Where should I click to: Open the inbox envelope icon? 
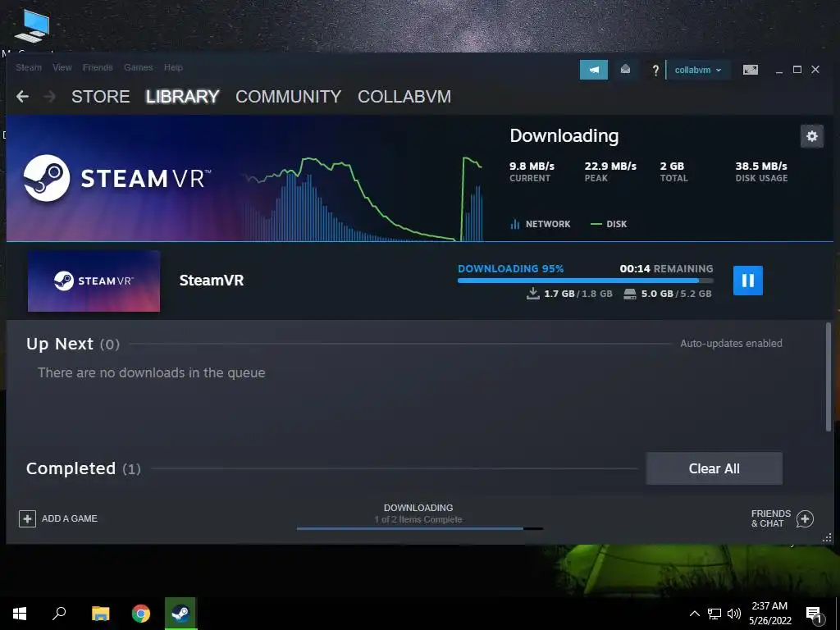click(625, 70)
